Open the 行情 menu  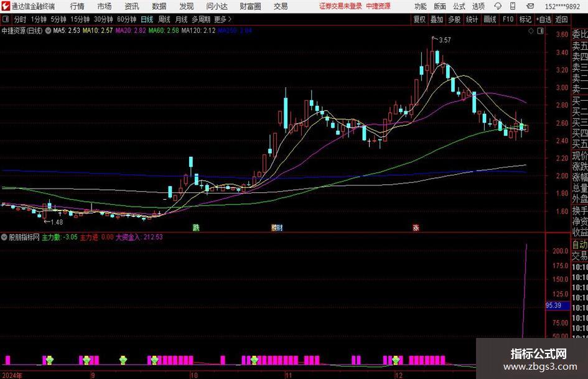[77, 6]
